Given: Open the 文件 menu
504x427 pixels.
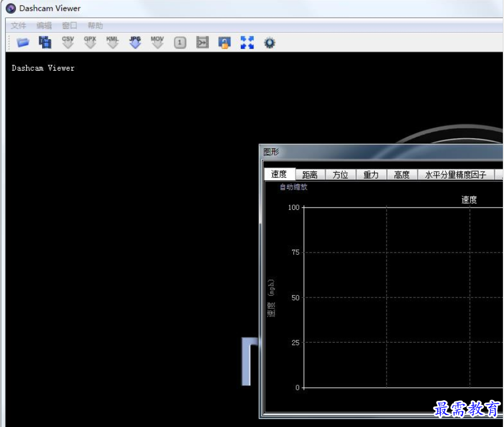Looking at the screenshot, I should pos(18,26).
